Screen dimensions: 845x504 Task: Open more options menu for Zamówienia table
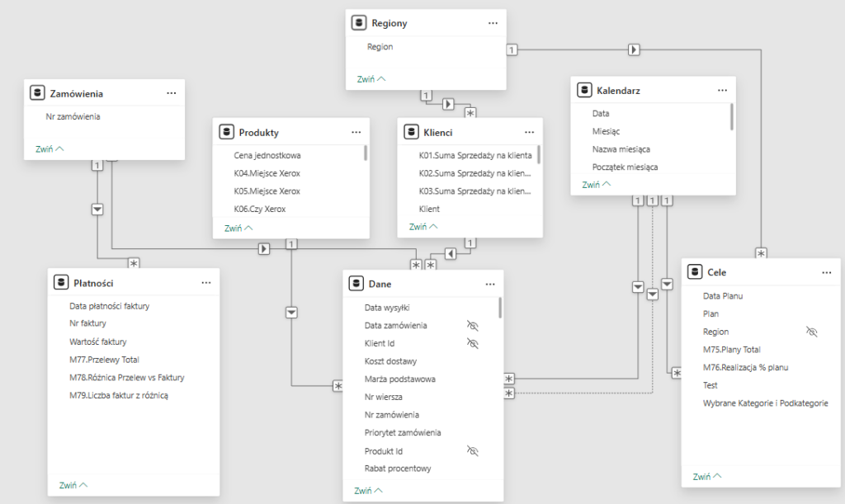(172, 93)
